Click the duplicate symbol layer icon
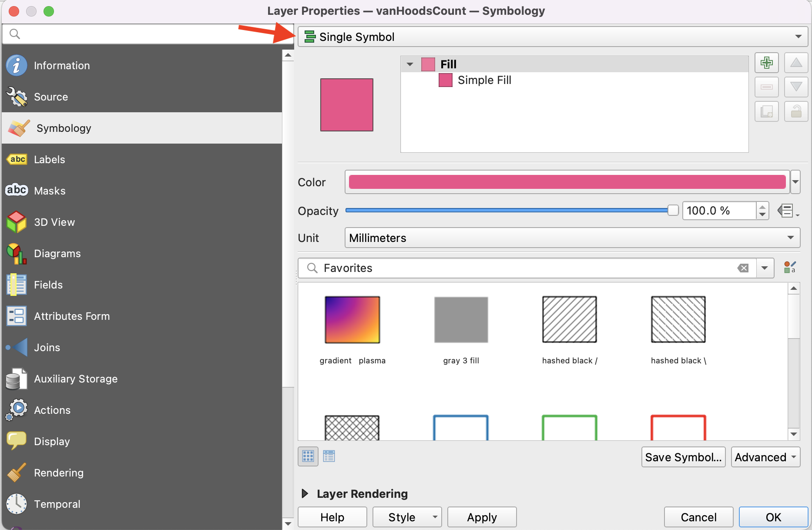 [x=766, y=112]
